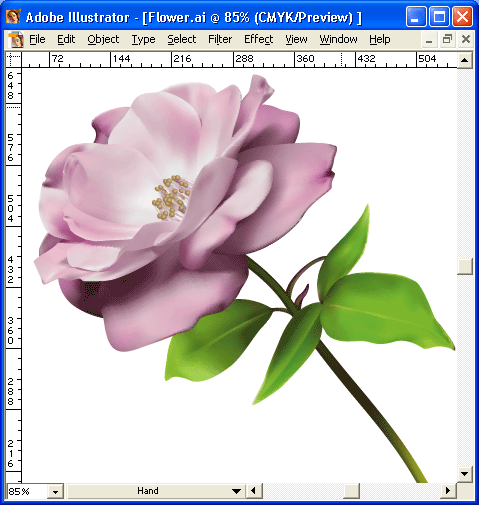Image resolution: width=479 pixels, height=505 pixels.
Task: Click the document icon beside File menu
Action: click(x=16, y=40)
